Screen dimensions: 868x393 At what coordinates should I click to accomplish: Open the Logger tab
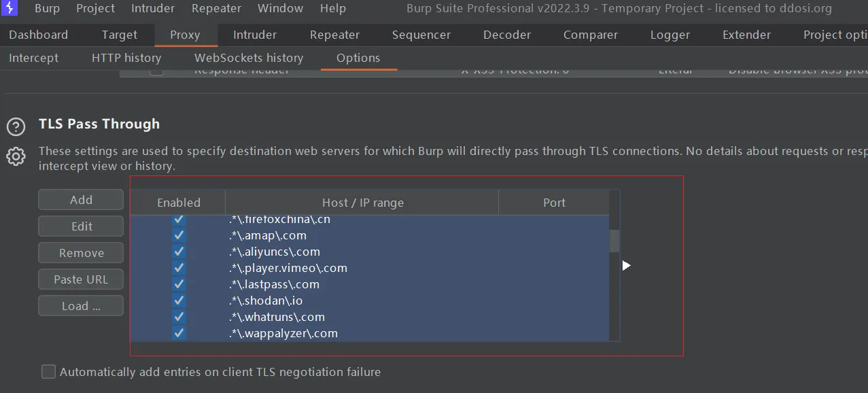tap(670, 35)
